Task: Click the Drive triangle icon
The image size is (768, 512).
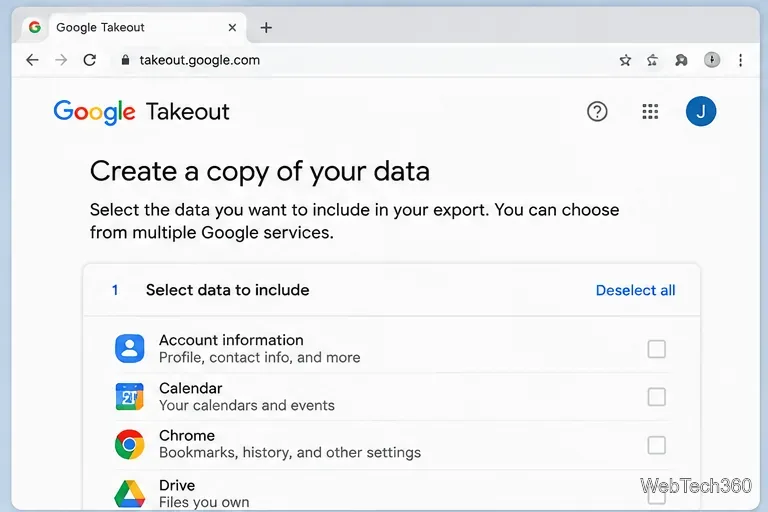Action: click(x=130, y=493)
